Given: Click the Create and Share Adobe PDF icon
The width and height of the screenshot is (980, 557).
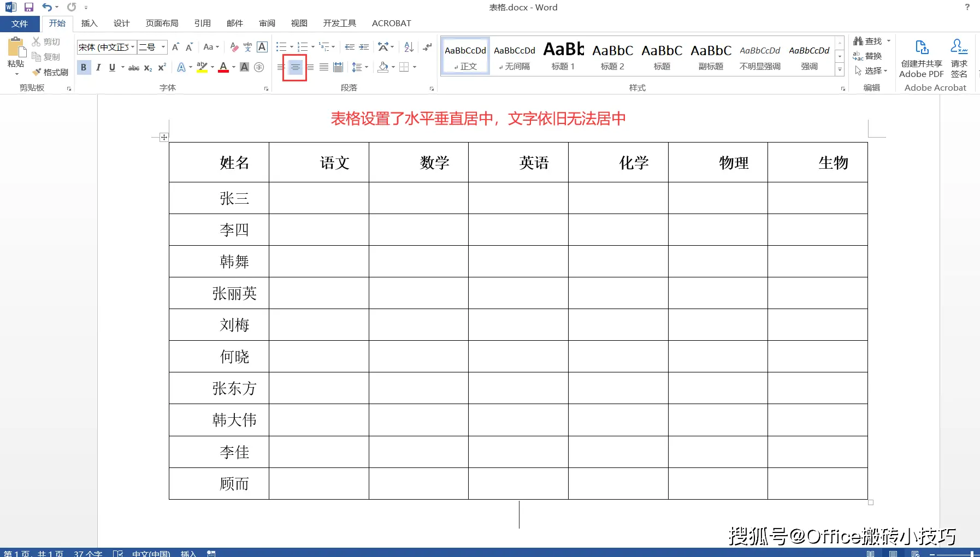Looking at the screenshot, I should (921, 55).
